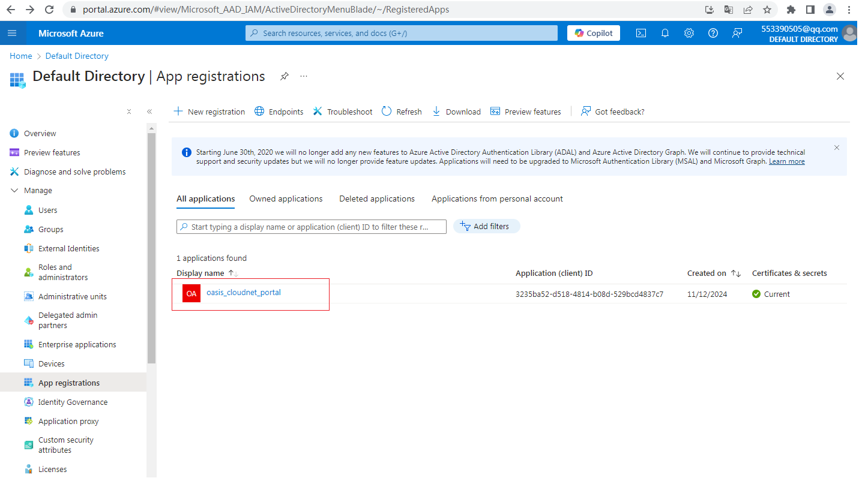Focus the display name filter search box
Screen dimensions: 868x490
pos(312,227)
